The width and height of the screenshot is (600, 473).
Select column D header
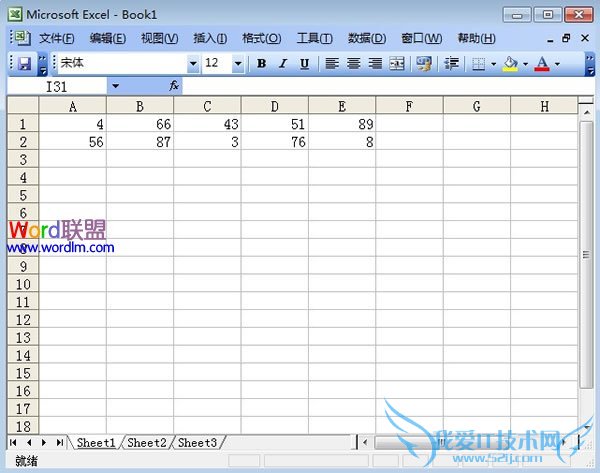274,106
